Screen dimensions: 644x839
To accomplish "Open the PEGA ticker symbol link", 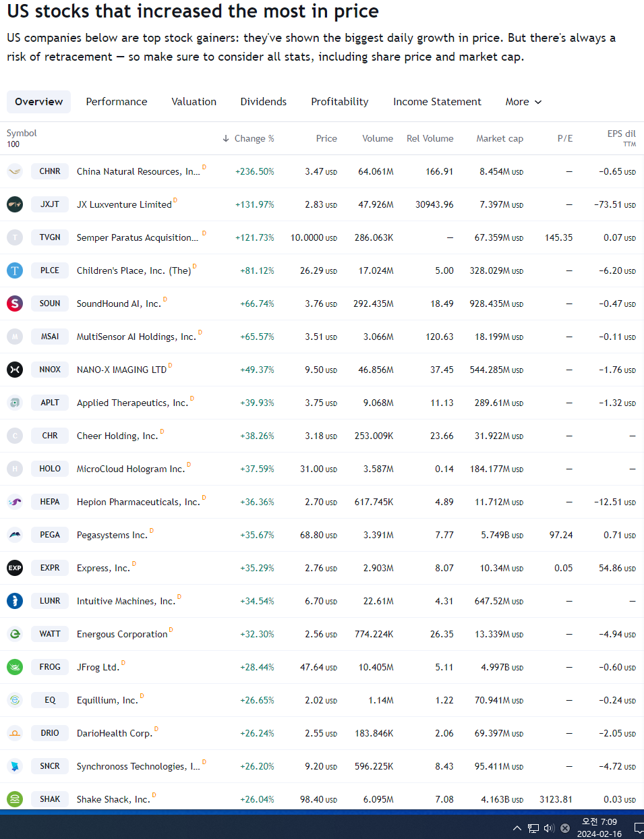I will point(50,535).
